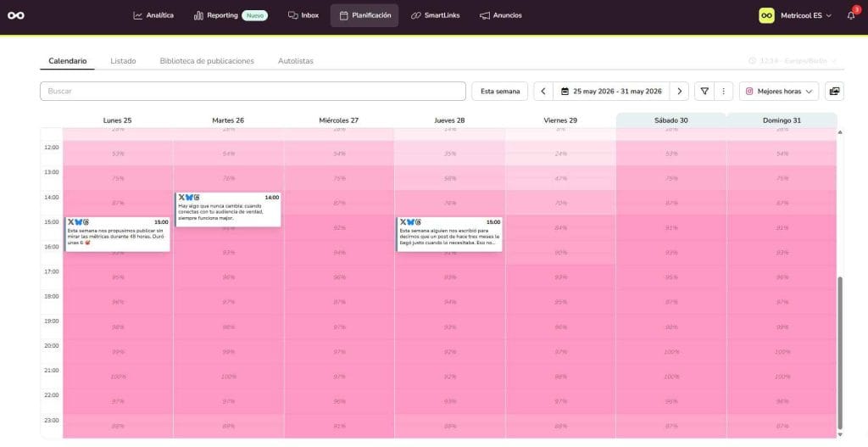The width and height of the screenshot is (868, 447).
Task: Click the Metricool infinity logo
Action: [16, 15]
